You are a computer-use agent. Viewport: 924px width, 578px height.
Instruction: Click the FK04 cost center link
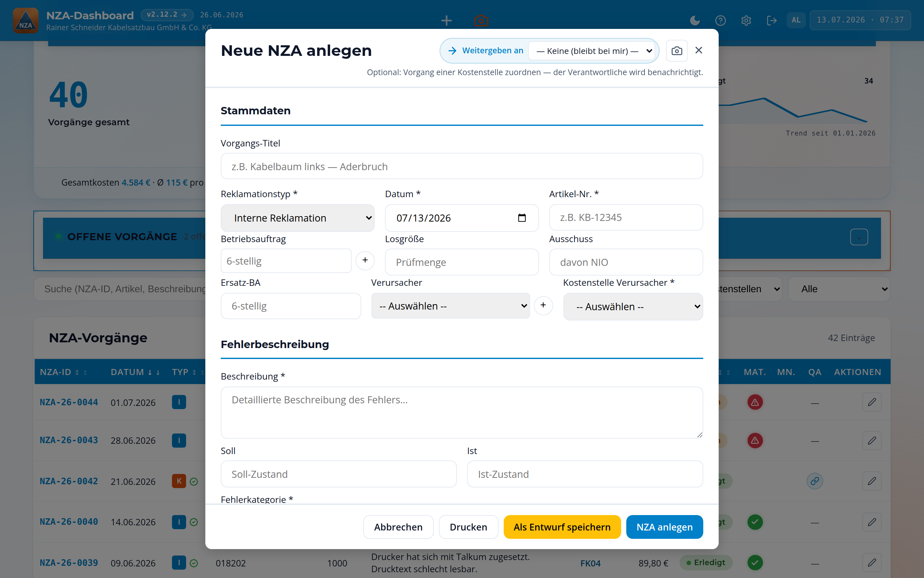pos(590,564)
